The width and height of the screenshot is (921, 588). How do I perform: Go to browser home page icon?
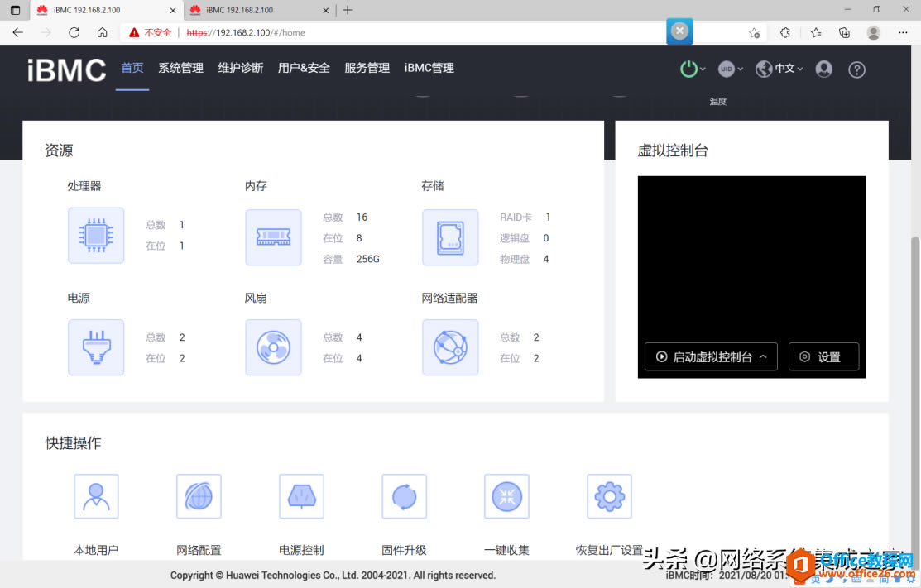pyautogui.click(x=103, y=32)
